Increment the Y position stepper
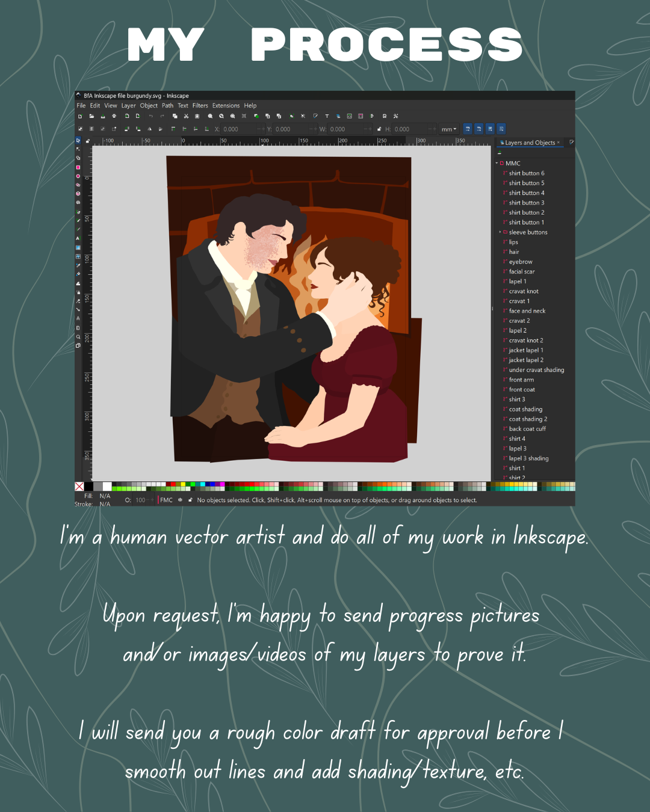Viewport: 650px width, 812px height. tap(315, 129)
